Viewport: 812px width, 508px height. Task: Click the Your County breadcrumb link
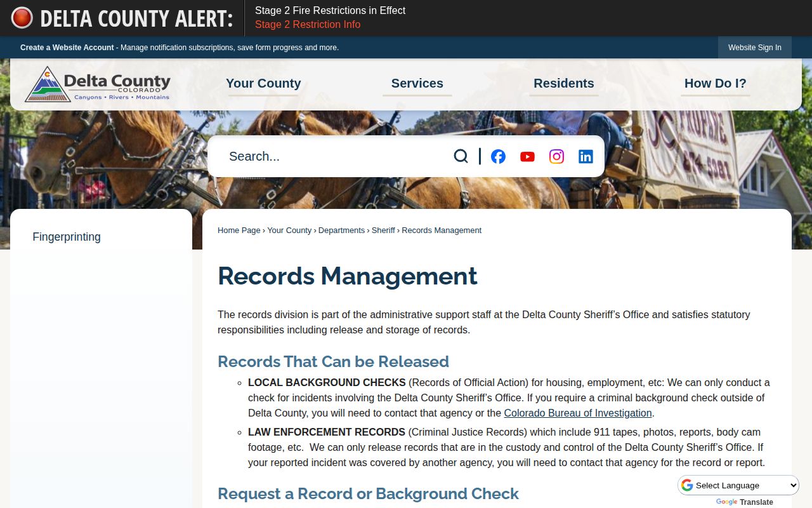click(x=289, y=231)
